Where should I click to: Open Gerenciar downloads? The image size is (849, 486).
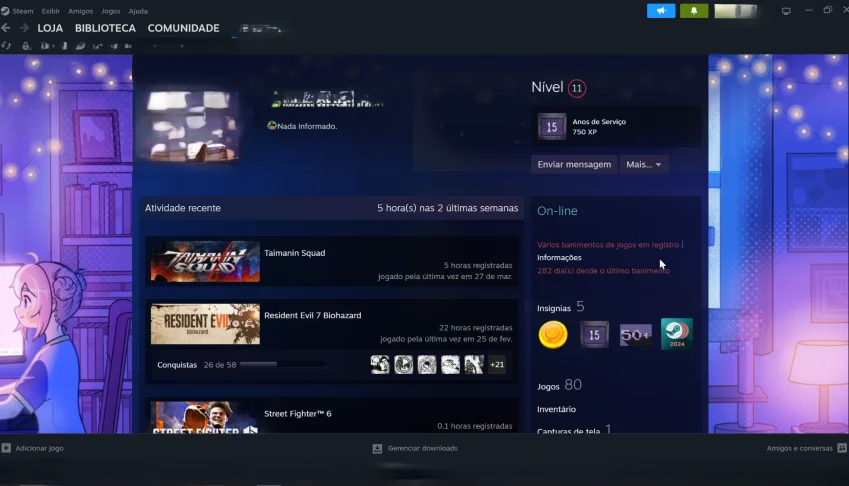point(423,448)
